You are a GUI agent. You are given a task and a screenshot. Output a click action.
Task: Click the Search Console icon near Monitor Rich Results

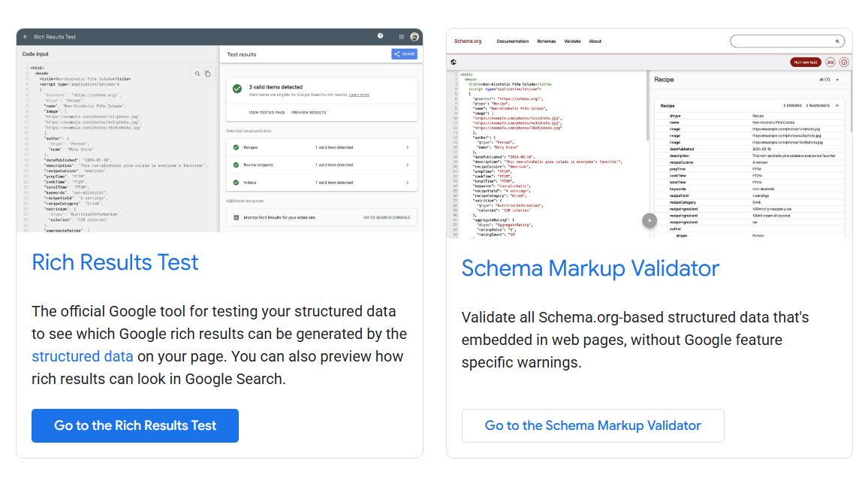pos(237,217)
